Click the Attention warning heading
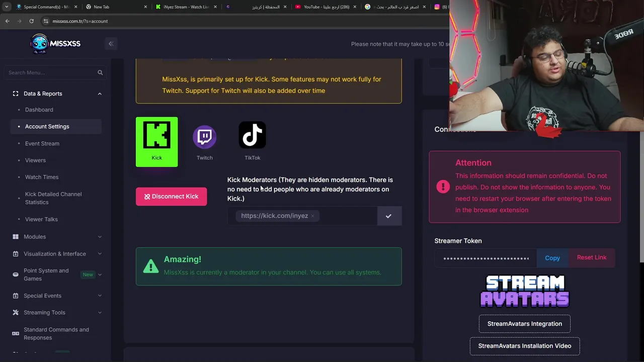644x362 pixels. pyautogui.click(x=473, y=163)
